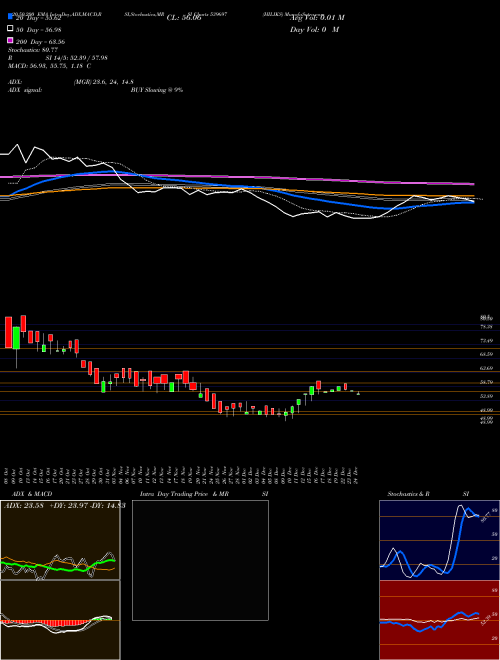Click the 'CL: 56.06' closing price label
The height and width of the screenshot is (660, 500).
pos(184,18)
